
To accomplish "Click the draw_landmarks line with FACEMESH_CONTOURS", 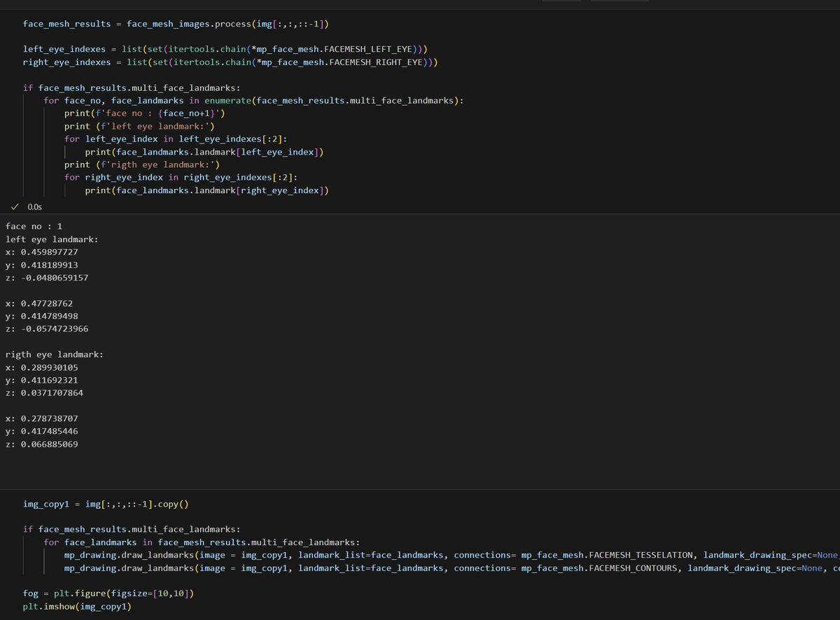I will (451, 568).
